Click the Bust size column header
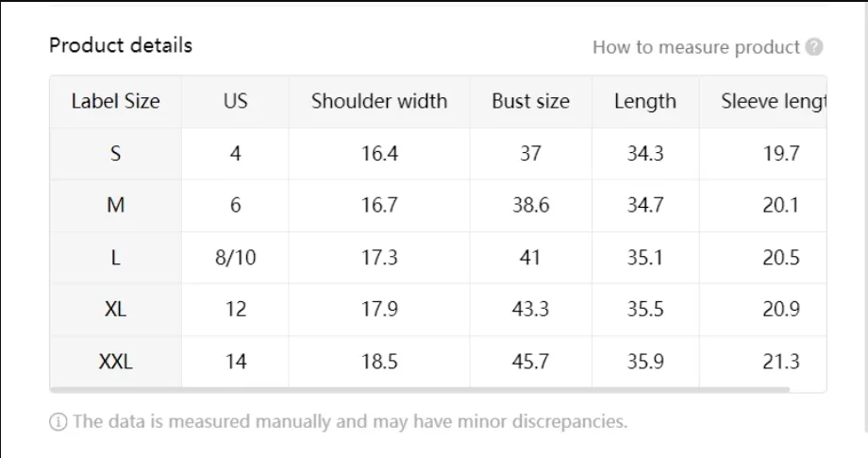This screenshot has height=458, width=868. (x=530, y=101)
